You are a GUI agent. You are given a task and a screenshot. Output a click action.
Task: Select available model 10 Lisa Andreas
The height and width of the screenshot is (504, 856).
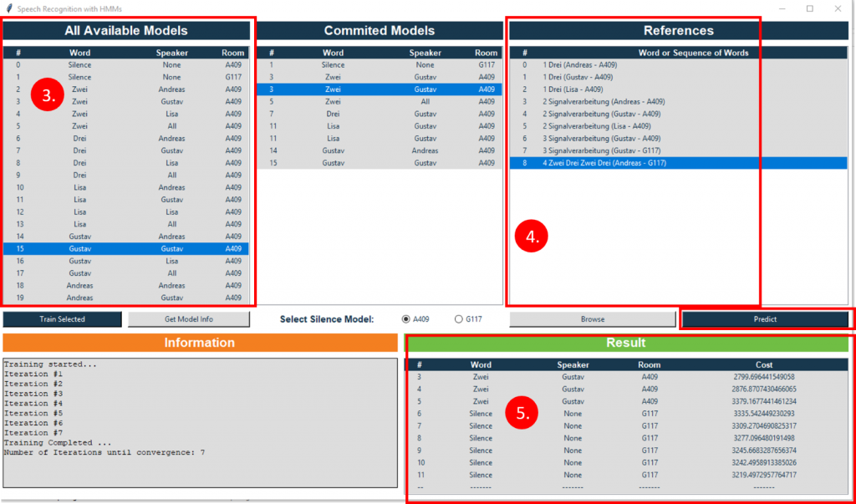click(126, 187)
